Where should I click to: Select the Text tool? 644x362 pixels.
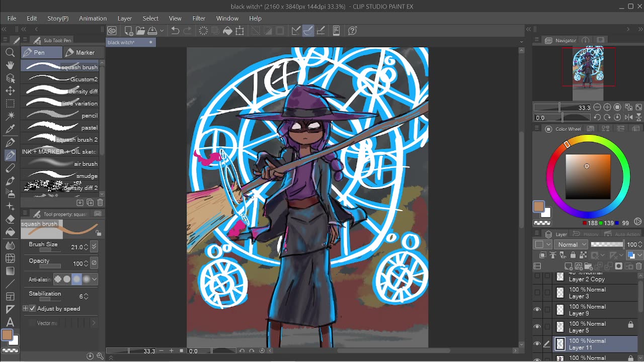(10, 322)
